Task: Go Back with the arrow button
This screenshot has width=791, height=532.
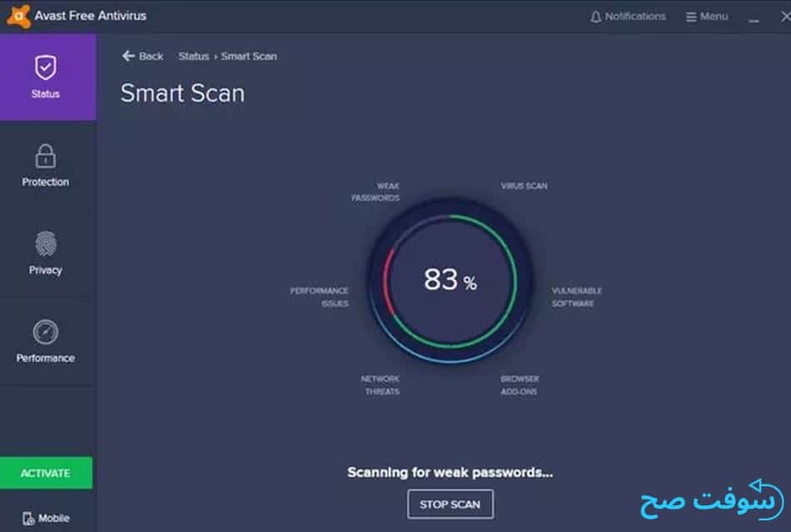Action: pos(142,56)
